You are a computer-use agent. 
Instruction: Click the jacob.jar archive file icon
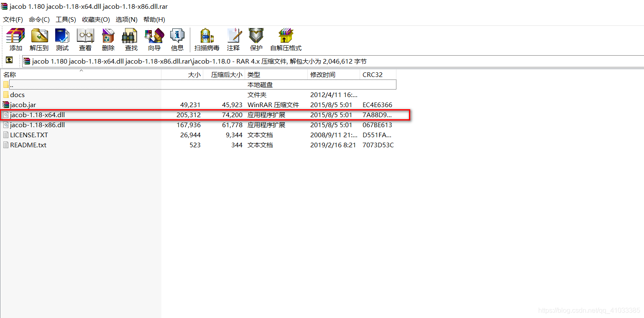click(x=6, y=105)
